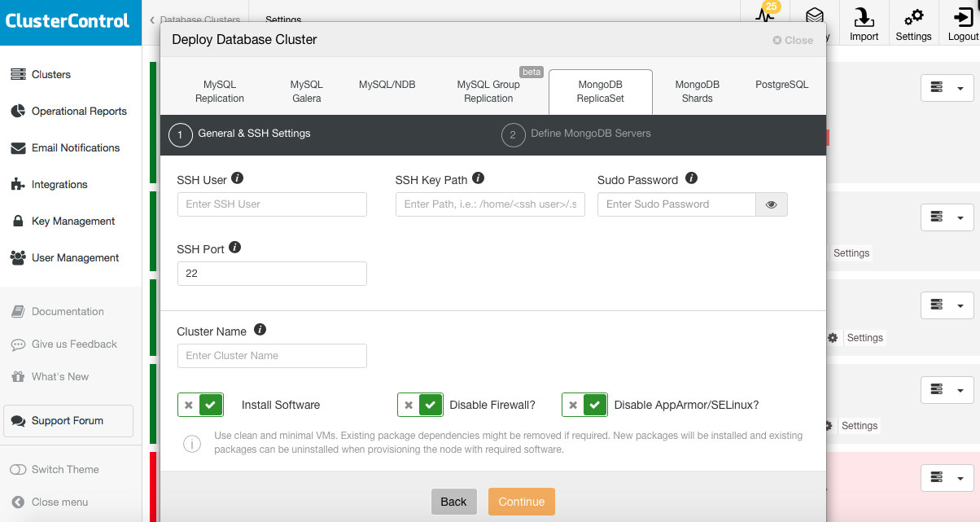Open Email Notifications in the sidebar
The height and width of the screenshot is (522, 980).
coord(65,148)
